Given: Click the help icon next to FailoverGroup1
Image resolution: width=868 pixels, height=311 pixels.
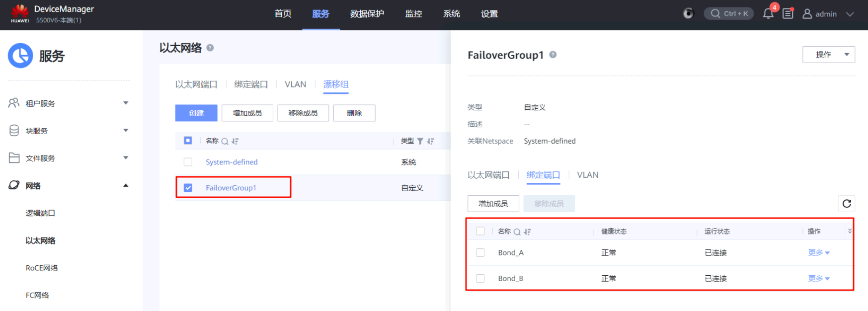Looking at the screenshot, I should click(553, 55).
